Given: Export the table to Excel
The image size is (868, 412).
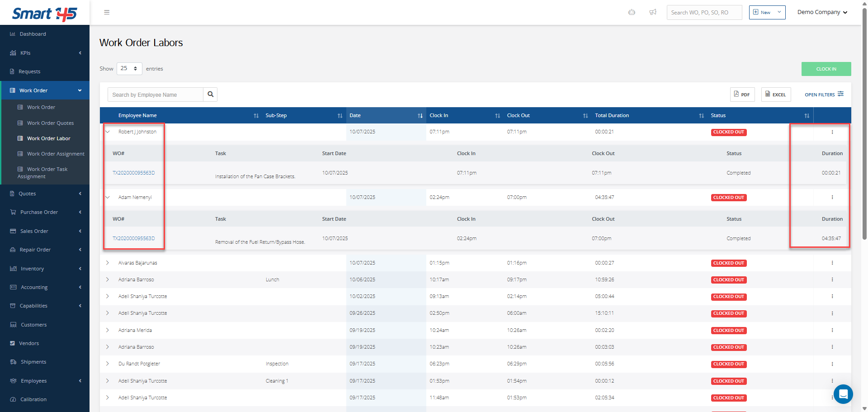Looking at the screenshot, I should coord(776,95).
